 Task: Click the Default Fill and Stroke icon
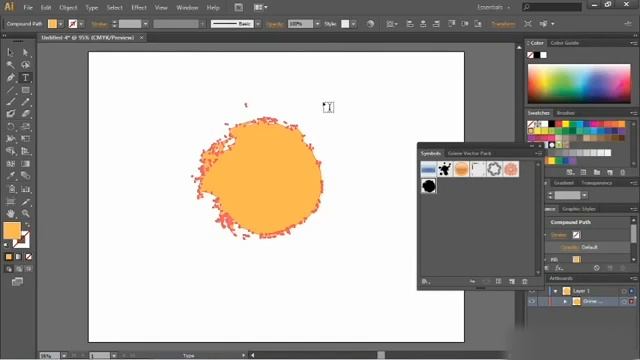(x=6, y=244)
